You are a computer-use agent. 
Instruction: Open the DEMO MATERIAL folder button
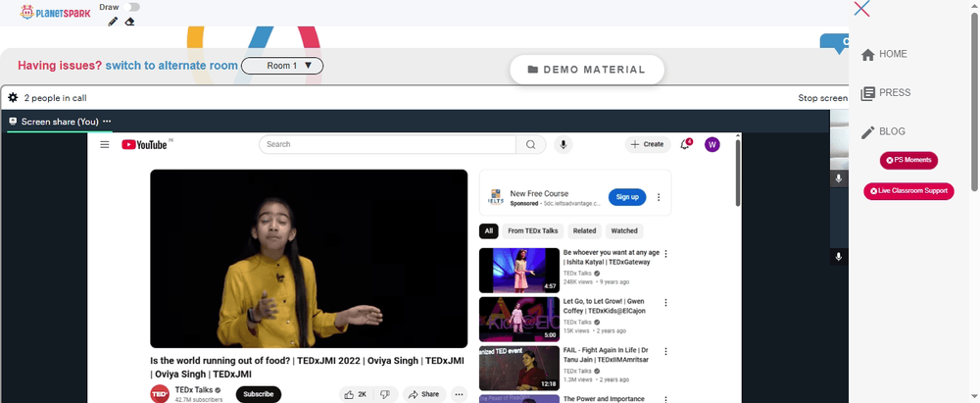587,70
